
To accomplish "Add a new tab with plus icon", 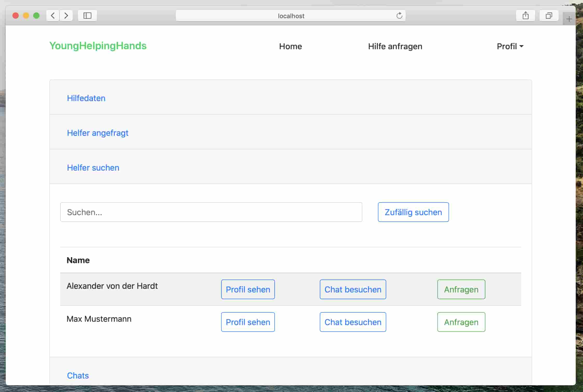I will click(x=569, y=19).
